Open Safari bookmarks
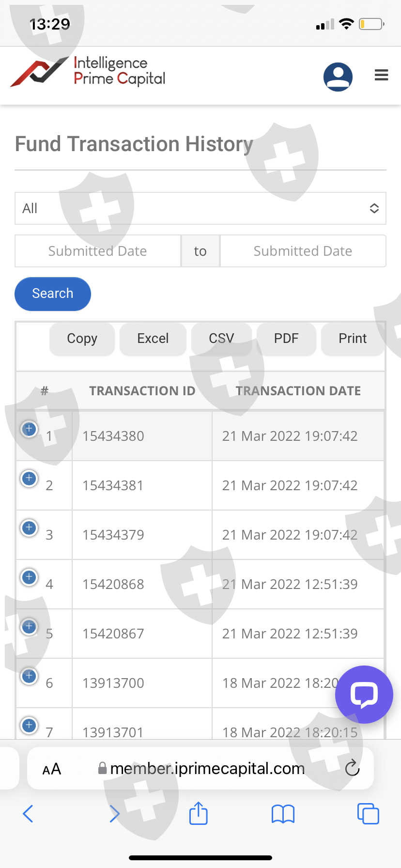This screenshot has width=401, height=868. click(x=283, y=814)
